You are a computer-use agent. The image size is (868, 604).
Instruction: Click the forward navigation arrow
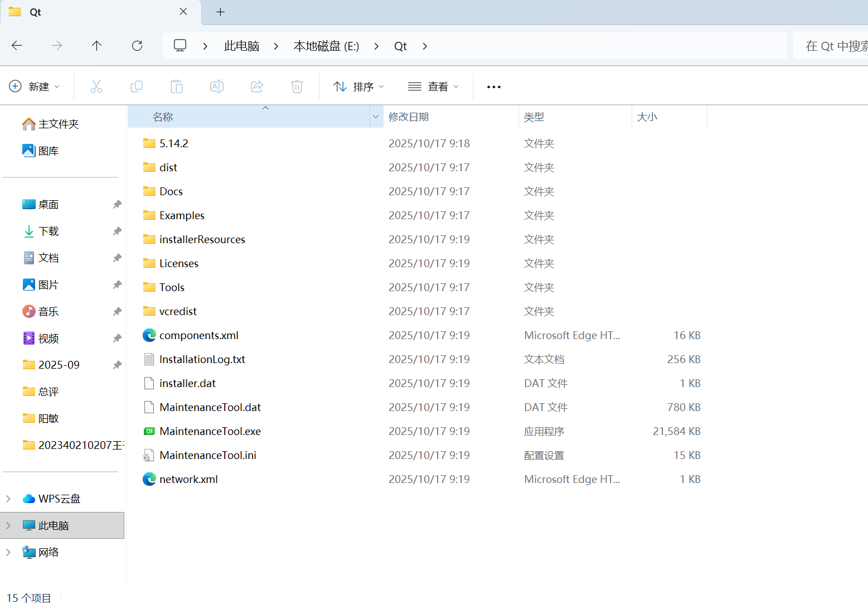coord(57,46)
